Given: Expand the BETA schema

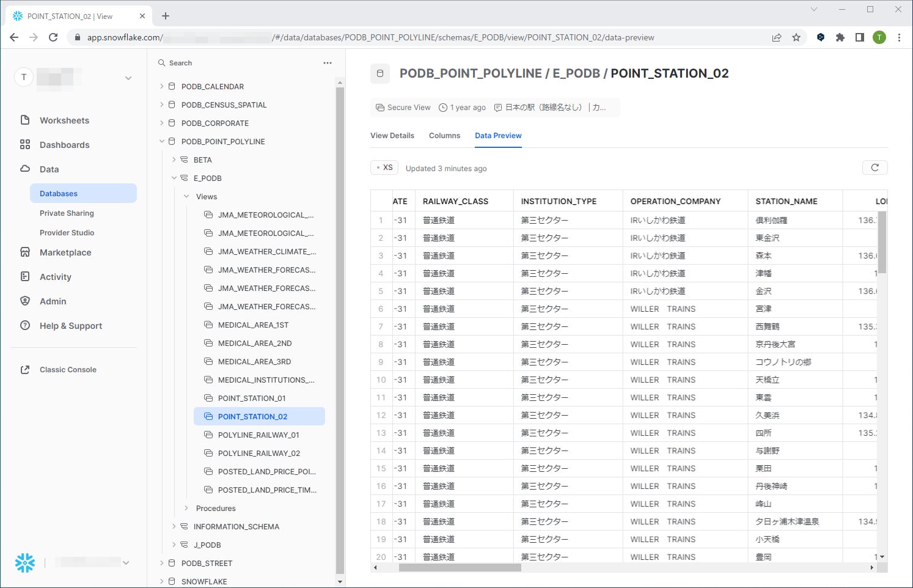Looking at the screenshot, I should pyautogui.click(x=174, y=160).
